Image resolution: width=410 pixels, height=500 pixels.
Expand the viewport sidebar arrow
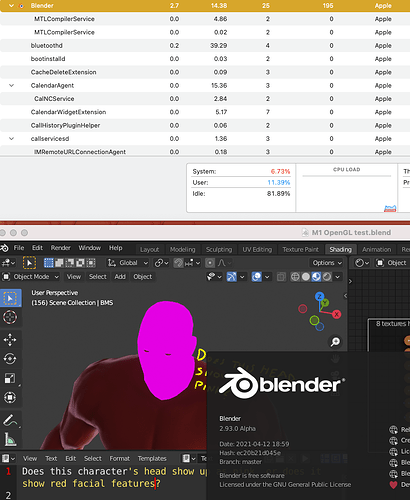click(345, 296)
